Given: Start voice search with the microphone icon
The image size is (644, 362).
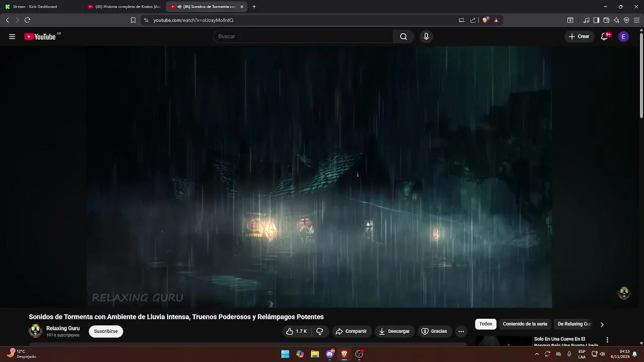Looking at the screenshot, I should (x=426, y=37).
